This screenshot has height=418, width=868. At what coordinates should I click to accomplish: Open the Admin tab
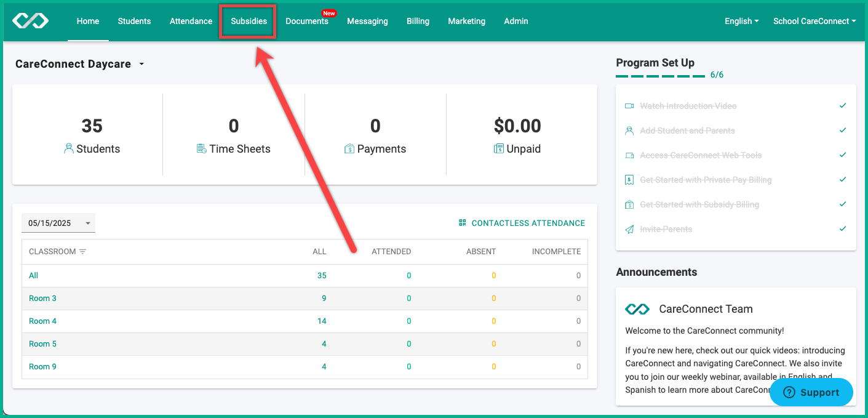516,21
